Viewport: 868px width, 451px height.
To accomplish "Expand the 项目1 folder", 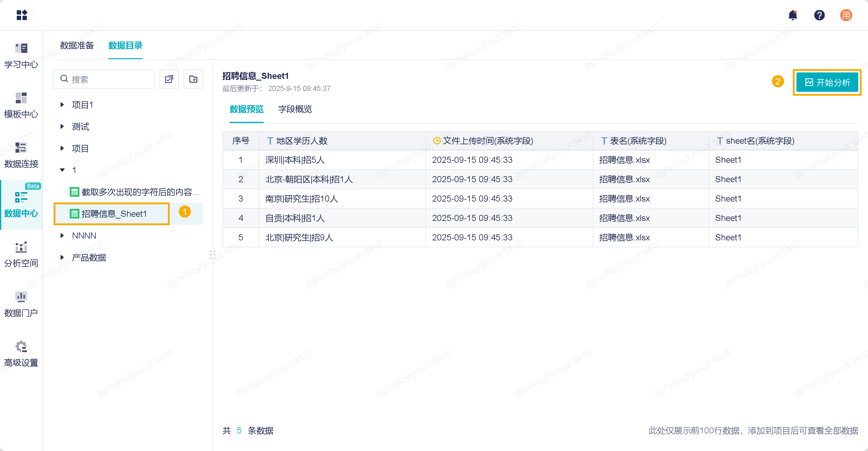I will tap(62, 105).
